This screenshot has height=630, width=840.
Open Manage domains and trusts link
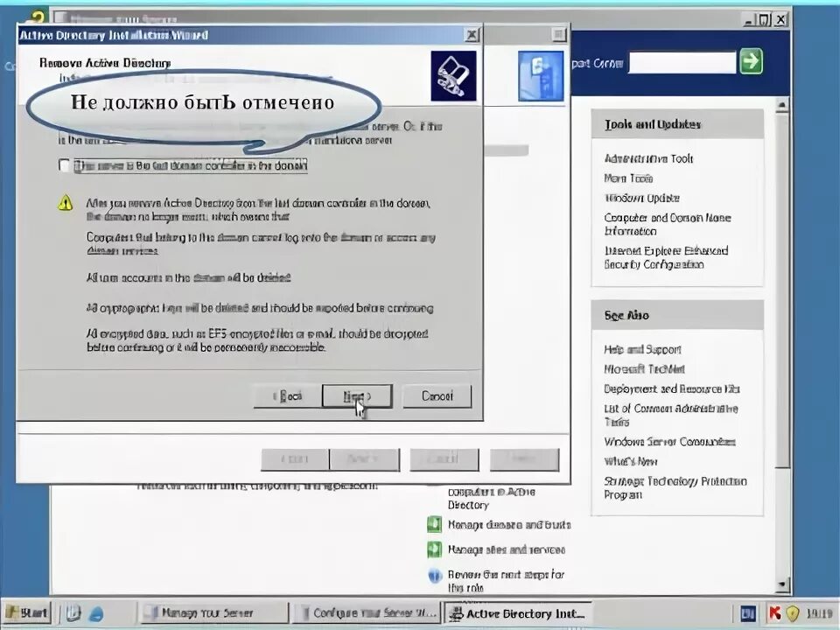click(x=509, y=525)
